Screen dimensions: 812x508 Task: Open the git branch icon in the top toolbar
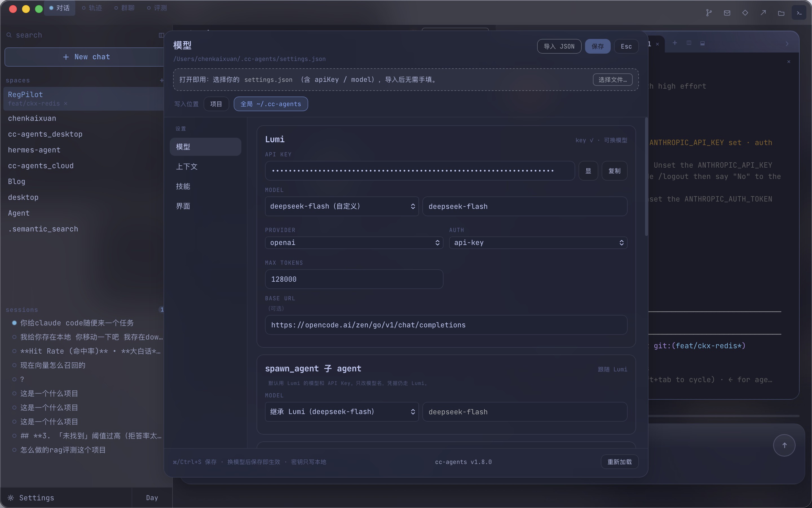(x=709, y=13)
